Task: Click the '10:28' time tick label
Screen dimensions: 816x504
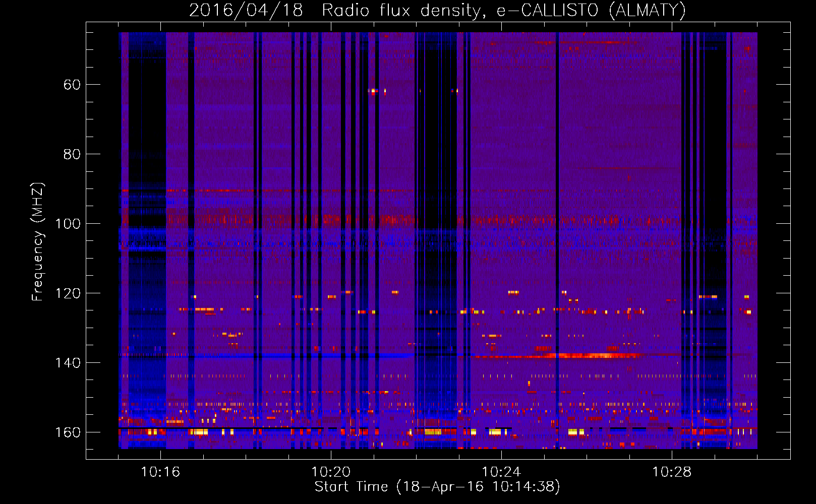Action: pyautogui.click(x=672, y=472)
